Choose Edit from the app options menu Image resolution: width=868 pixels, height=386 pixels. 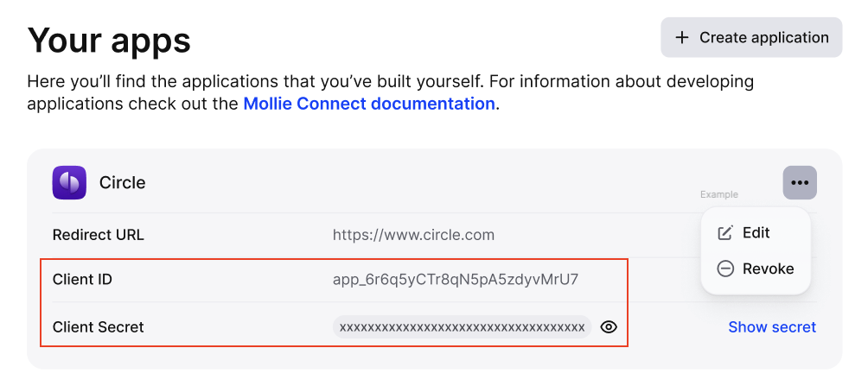coord(756,233)
